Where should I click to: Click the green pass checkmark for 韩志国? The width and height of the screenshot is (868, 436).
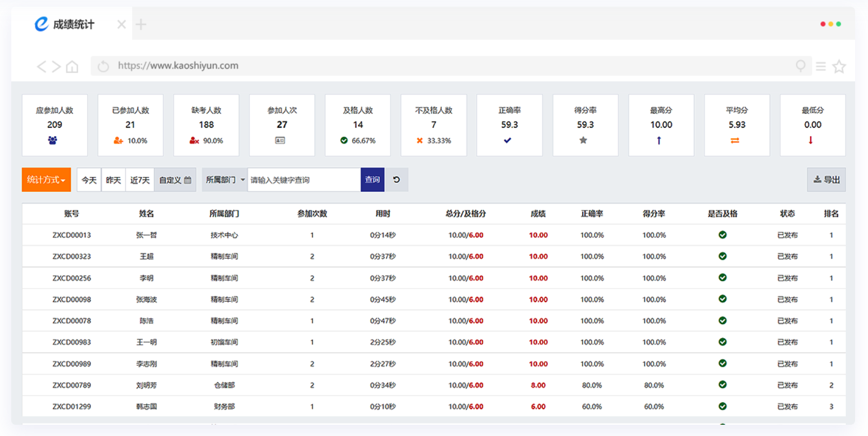(722, 406)
